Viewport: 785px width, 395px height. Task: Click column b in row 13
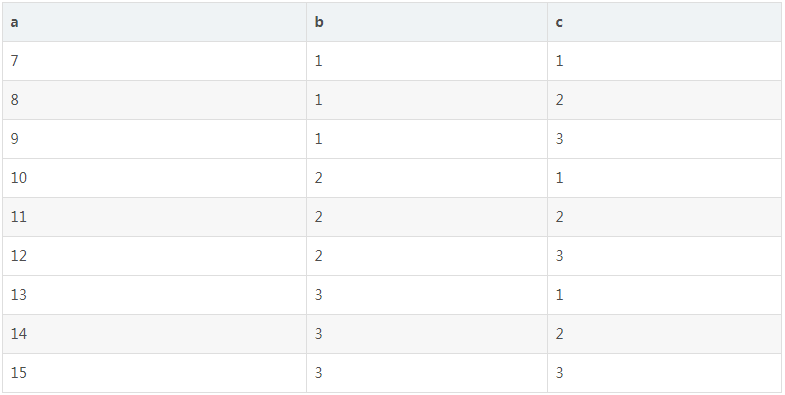coord(427,295)
